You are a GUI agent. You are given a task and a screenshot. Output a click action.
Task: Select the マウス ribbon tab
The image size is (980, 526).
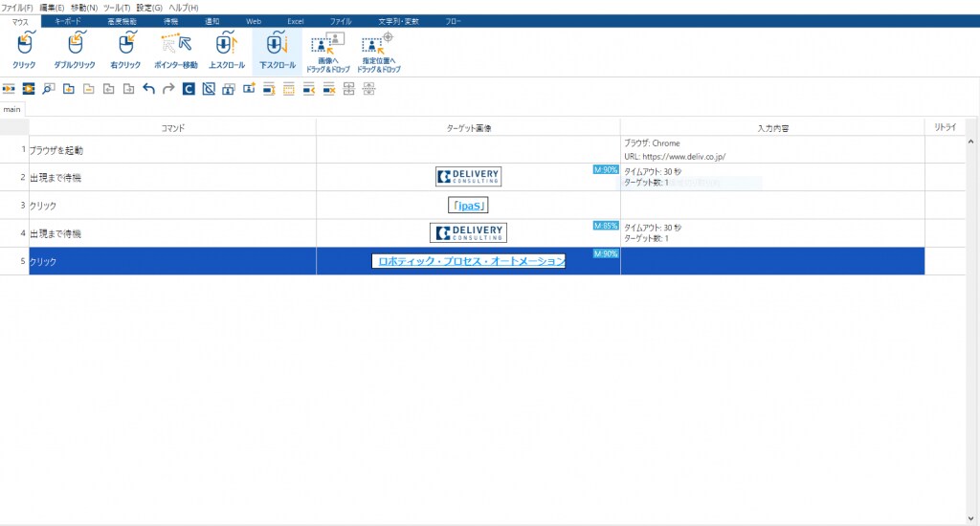[20, 21]
